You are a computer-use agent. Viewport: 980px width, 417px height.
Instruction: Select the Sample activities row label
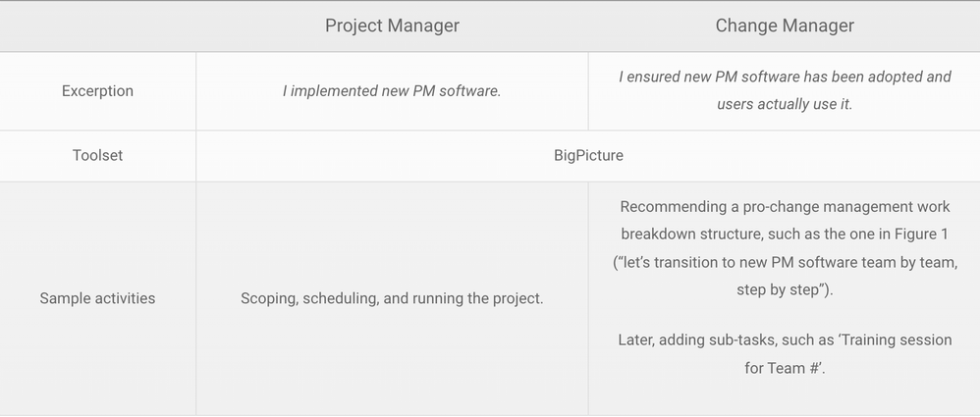pos(97,298)
